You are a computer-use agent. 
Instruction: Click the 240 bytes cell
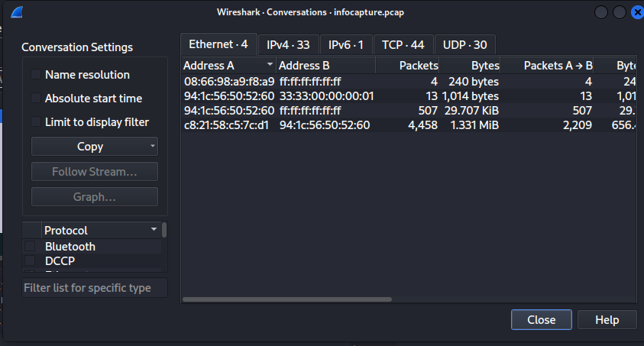point(474,82)
